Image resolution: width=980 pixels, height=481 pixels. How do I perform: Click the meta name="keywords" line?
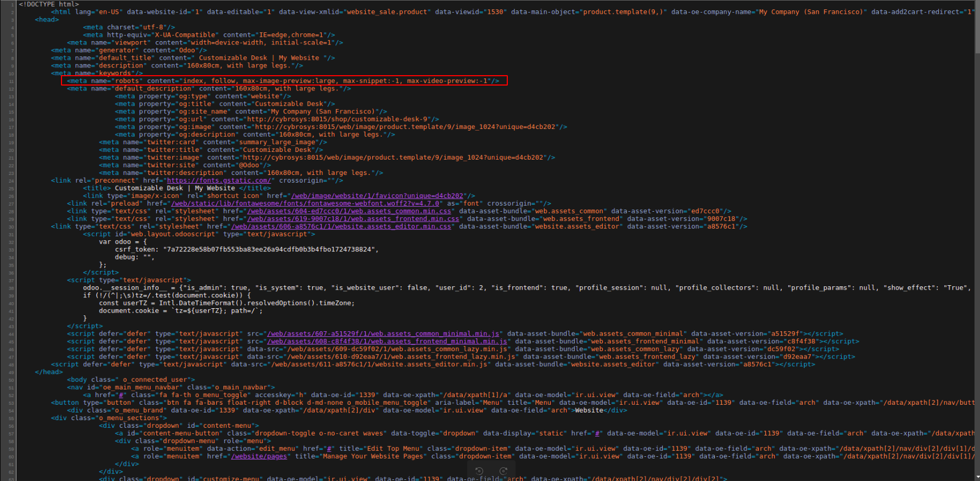click(x=97, y=73)
